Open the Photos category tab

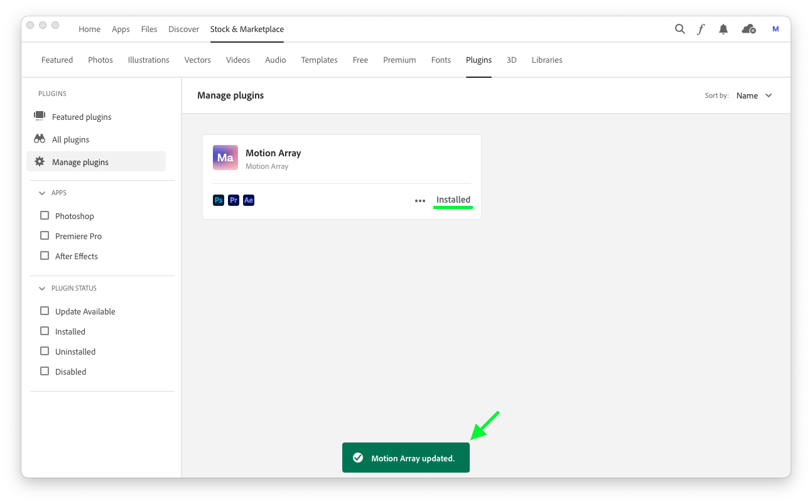click(100, 60)
